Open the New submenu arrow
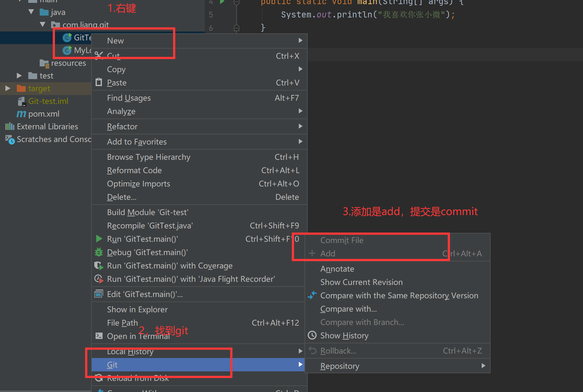The height and width of the screenshot is (392, 583). click(x=300, y=40)
